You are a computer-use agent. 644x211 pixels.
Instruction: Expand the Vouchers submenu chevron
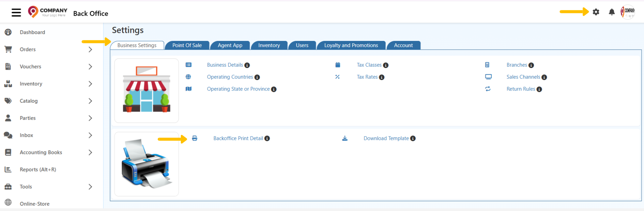pyautogui.click(x=90, y=66)
